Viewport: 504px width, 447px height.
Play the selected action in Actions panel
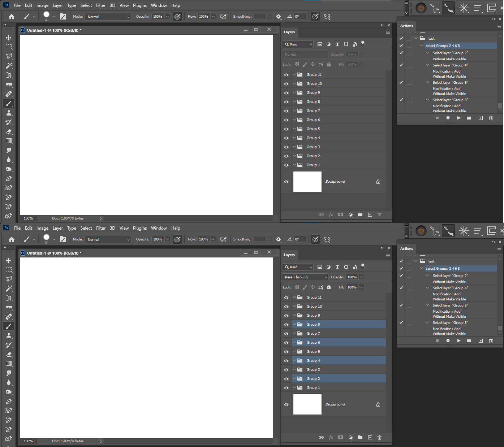pyautogui.click(x=459, y=118)
